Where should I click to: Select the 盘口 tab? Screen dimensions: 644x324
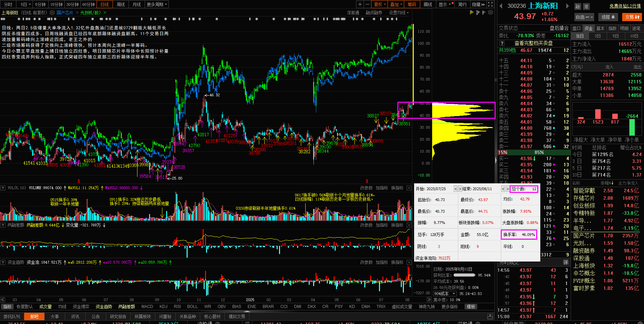click(x=576, y=28)
